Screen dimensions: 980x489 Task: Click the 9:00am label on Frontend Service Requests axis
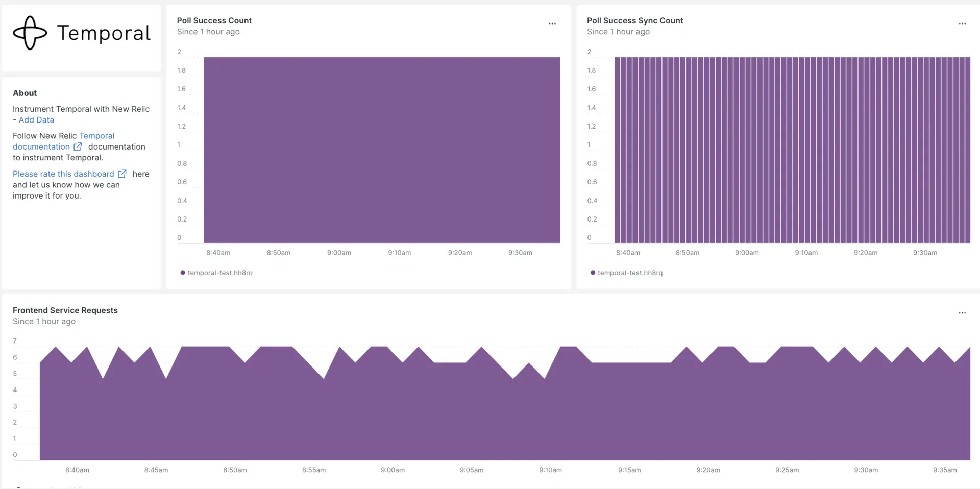[x=393, y=470]
